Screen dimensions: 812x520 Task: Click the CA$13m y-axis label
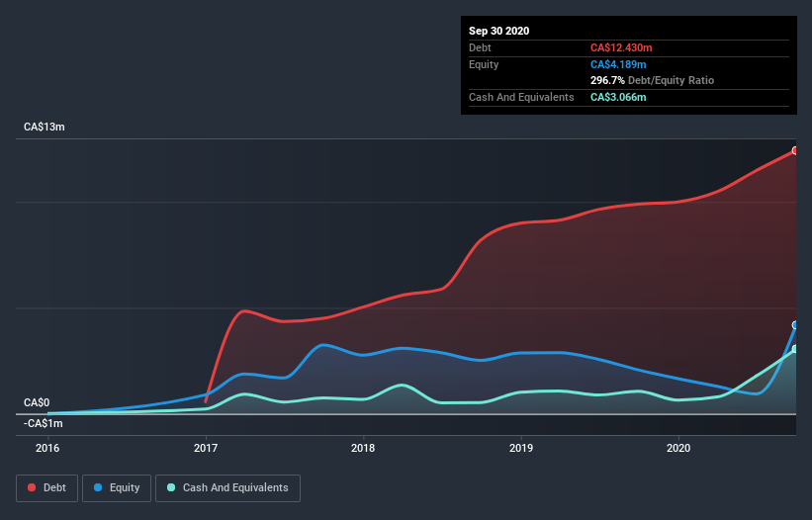[45, 127]
